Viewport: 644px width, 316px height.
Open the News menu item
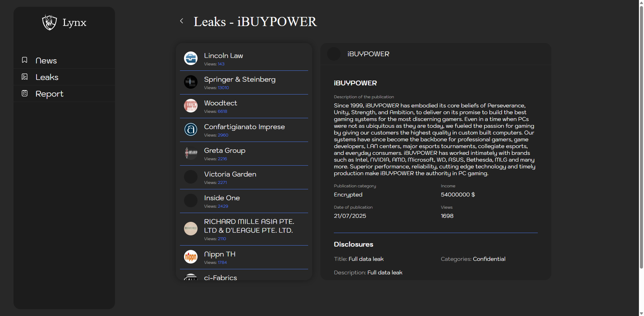(46, 61)
